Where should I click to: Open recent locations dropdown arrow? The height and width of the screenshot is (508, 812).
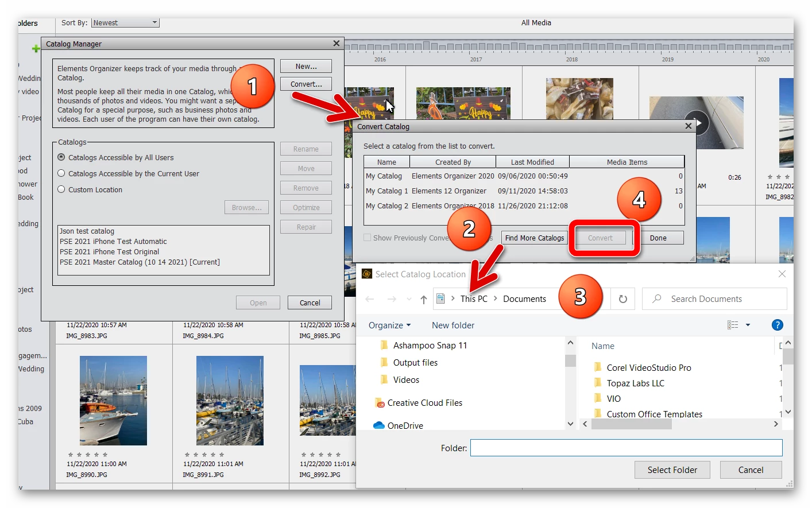point(409,299)
